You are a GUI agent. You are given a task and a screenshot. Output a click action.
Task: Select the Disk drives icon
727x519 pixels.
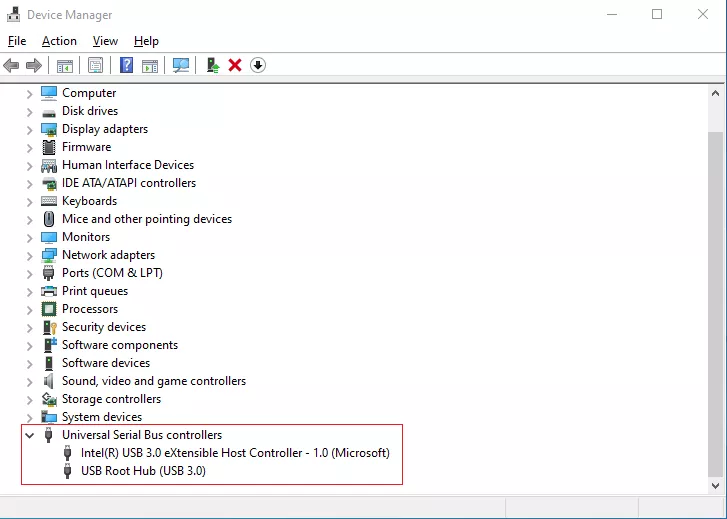coord(49,112)
